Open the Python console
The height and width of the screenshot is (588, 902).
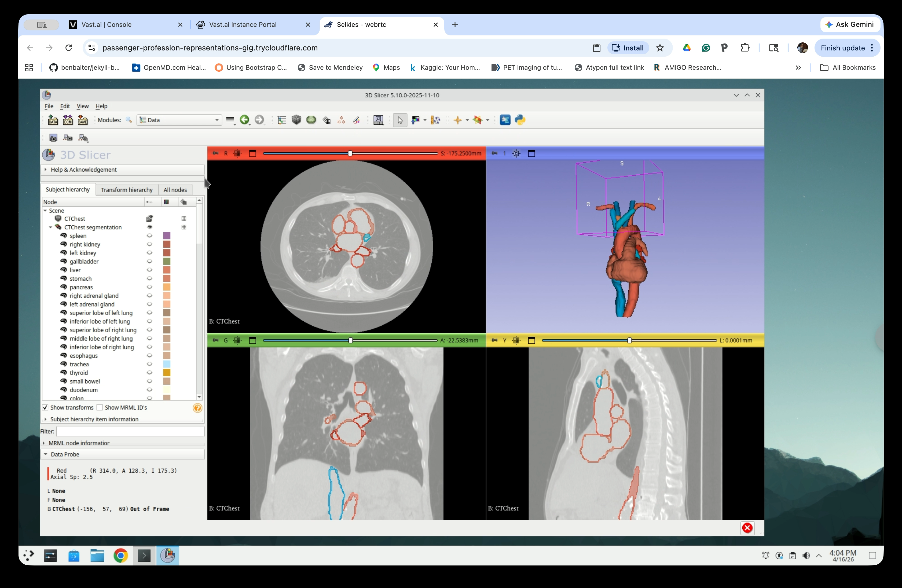point(520,120)
